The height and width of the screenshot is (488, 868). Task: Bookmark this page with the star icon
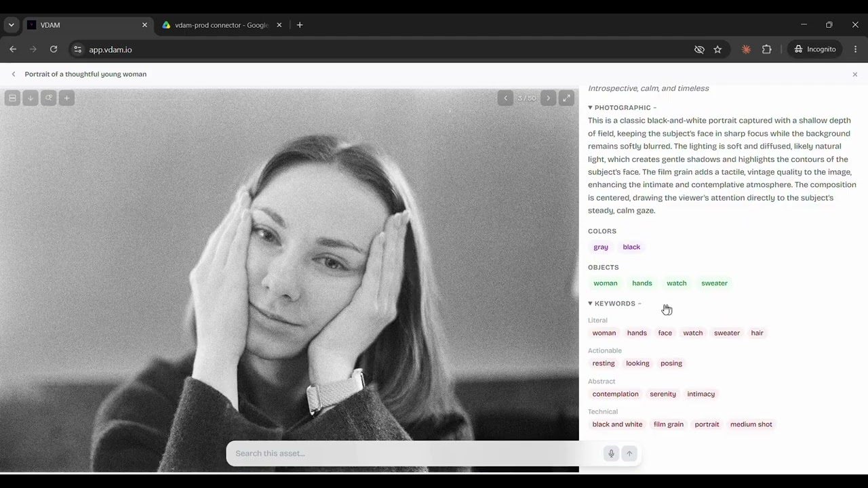click(x=717, y=49)
